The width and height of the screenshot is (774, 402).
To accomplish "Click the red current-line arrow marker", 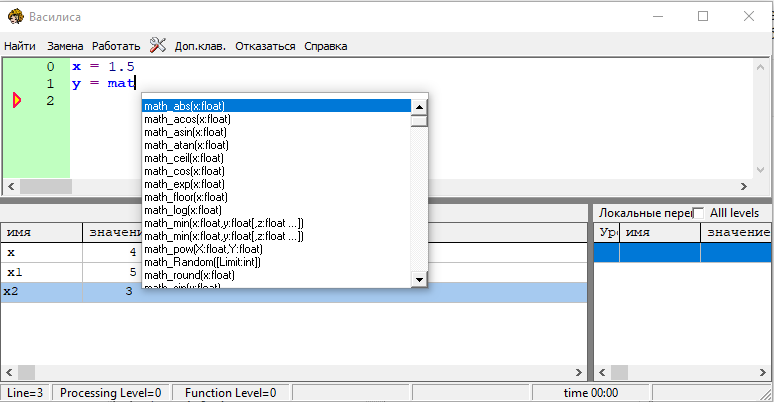I will click(x=17, y=100).
